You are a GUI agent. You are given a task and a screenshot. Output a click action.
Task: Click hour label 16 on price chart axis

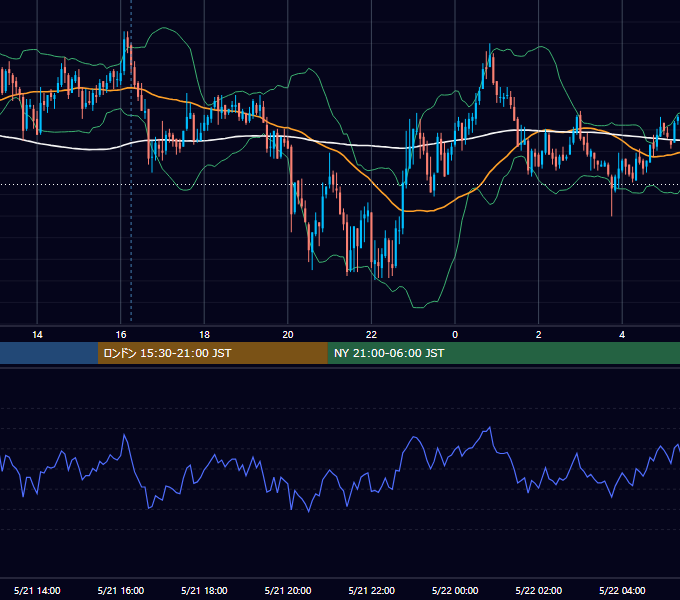(x=121, y=335)
